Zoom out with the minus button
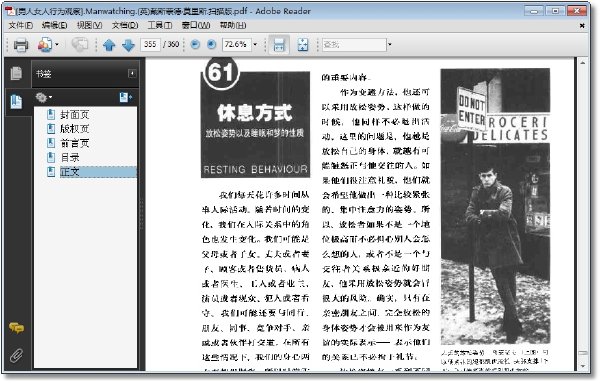This screenshot has width=600, height=383. (x=195, y=44)
